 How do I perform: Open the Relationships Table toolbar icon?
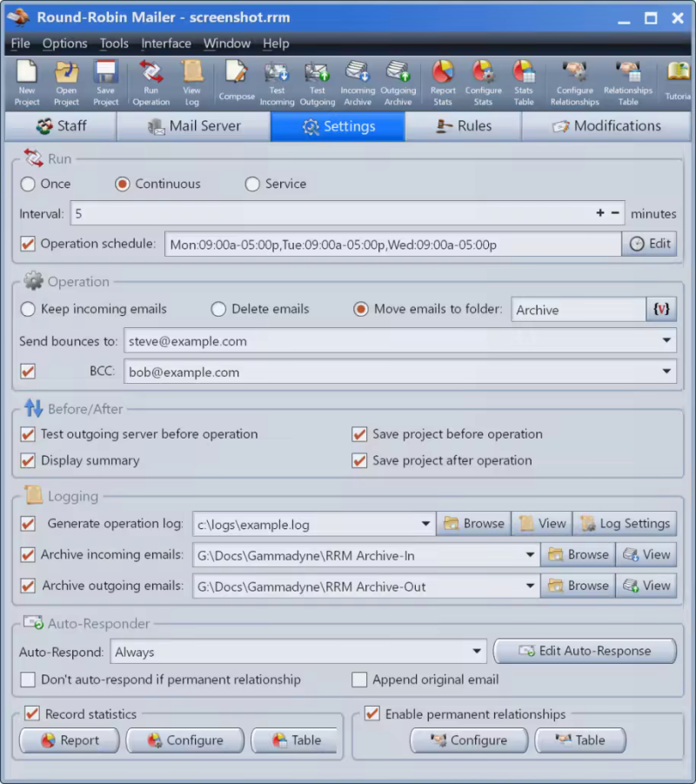[x=627, y=83]
